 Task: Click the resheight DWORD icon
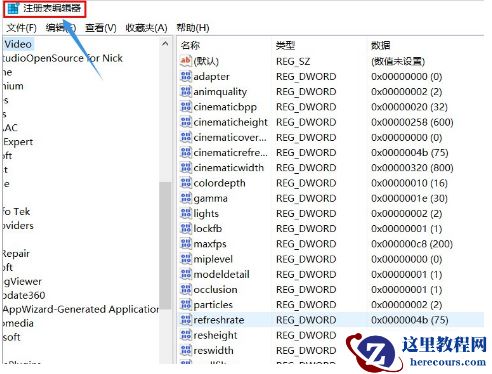coord(186,335)
